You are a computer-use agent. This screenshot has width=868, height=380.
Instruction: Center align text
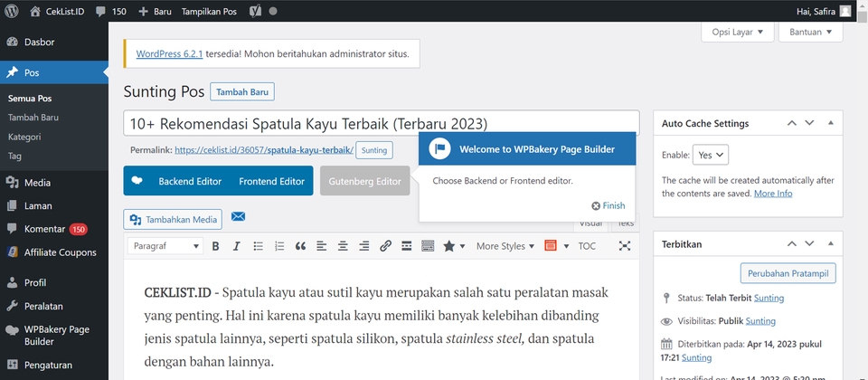click(344, 246)
